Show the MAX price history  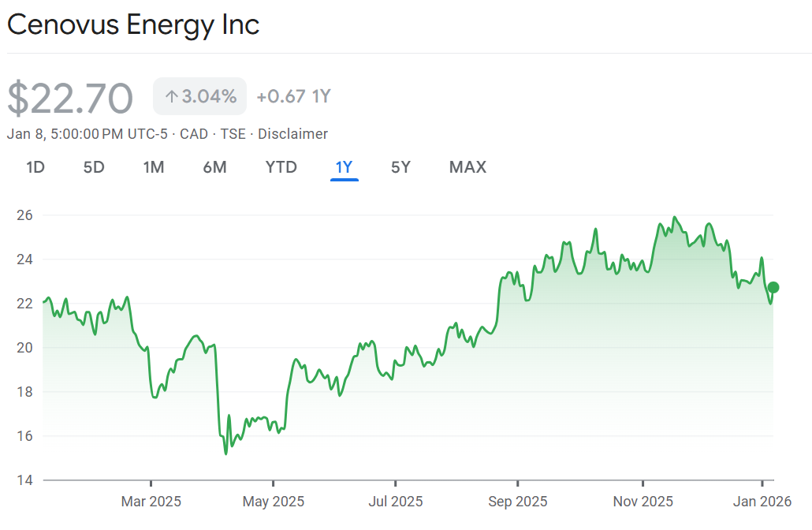(467, 167)
